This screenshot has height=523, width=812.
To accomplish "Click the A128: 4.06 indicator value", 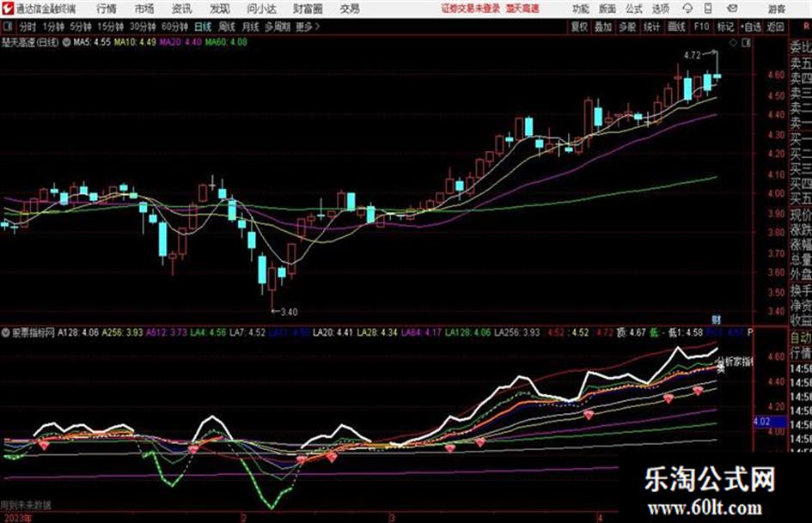I will (x=78, y=332).
